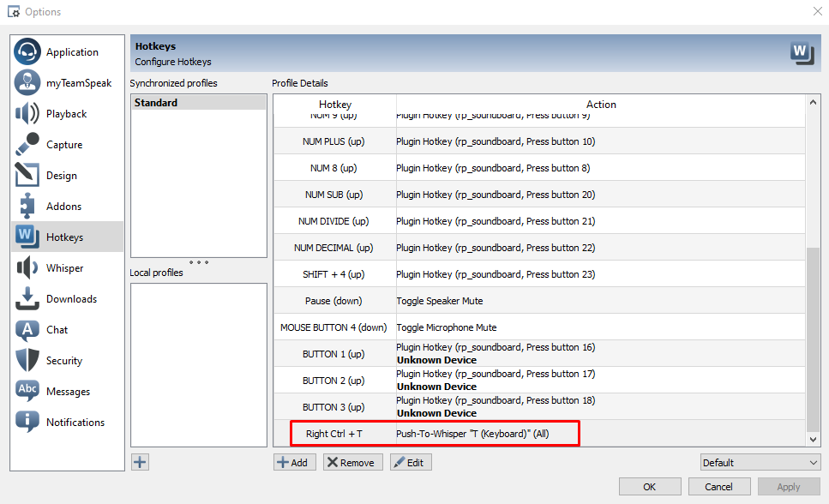The width and height of the screenshot is (829, 504).
Task: Click the Security shield icon
Action: pyautogui.click(x=27, y=361)
